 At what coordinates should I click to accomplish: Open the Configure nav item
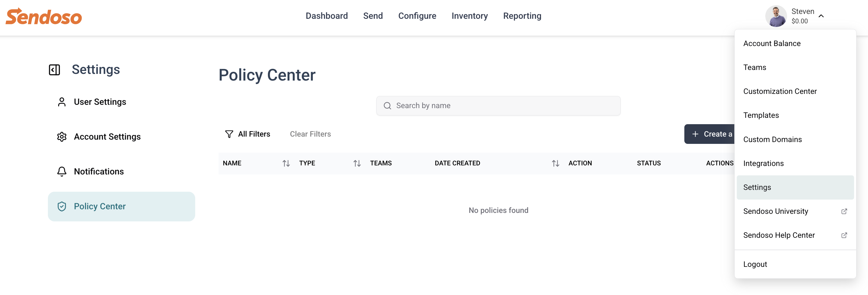(417, 16)
